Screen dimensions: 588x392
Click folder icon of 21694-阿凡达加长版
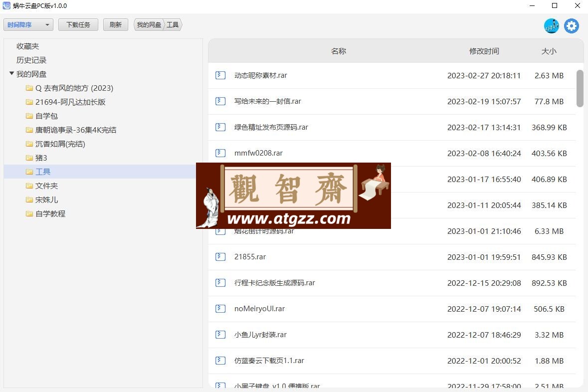click(29, 102)
